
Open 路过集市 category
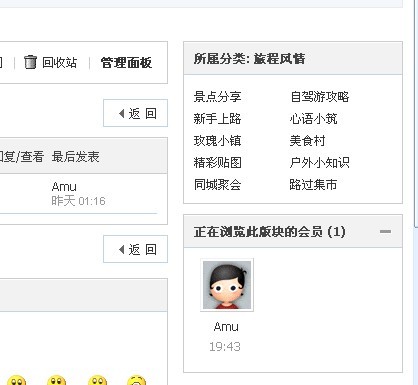click(313, 184)
